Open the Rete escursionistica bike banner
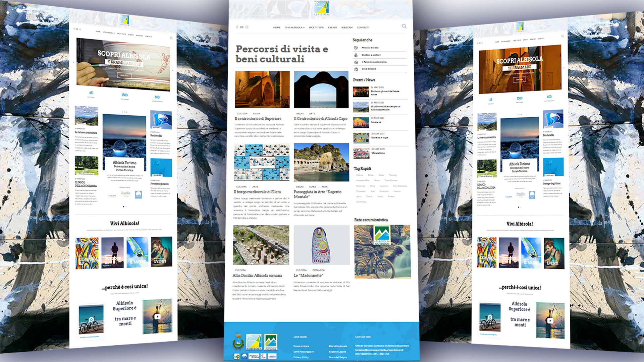 click(382, 252)
